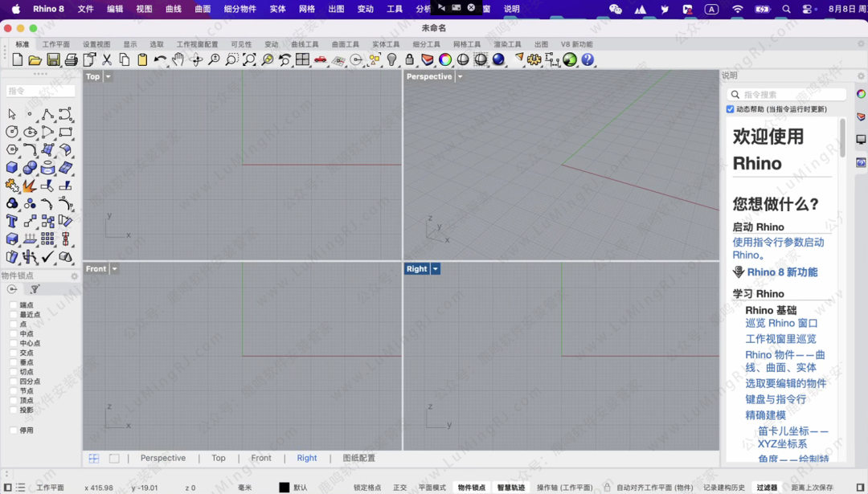Image resolution: width=868 pixels, height=494 pixels.
Task: Open the blue Help question mark icon
Action: 588,60
